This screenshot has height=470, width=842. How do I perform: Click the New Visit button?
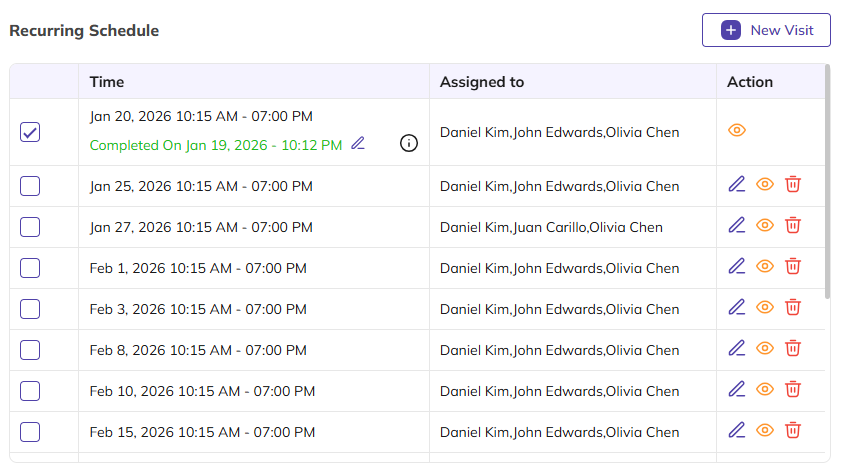(766, 30)
